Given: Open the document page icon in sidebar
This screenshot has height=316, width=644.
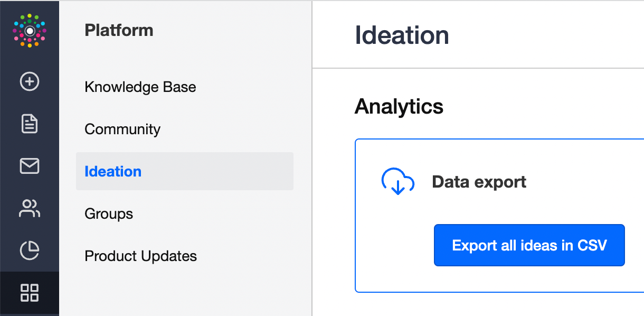Looking at the screenshot, I should [30, 124].
